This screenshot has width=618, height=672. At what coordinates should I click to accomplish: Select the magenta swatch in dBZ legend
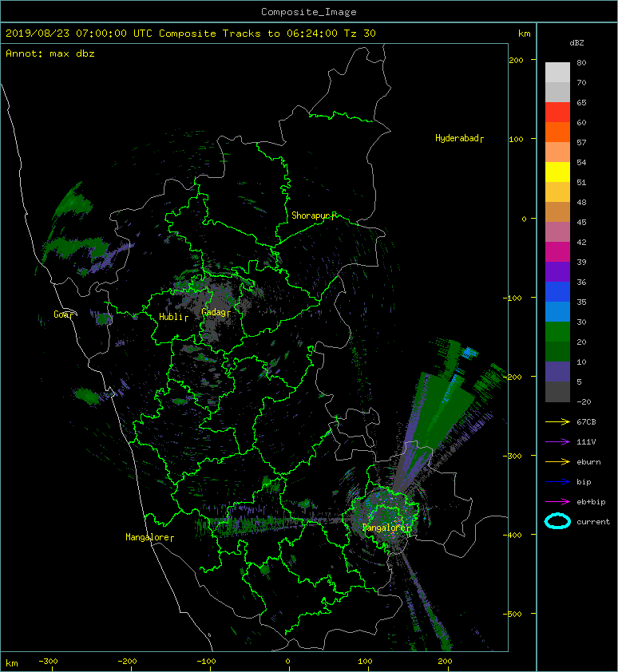click(557, 252)
